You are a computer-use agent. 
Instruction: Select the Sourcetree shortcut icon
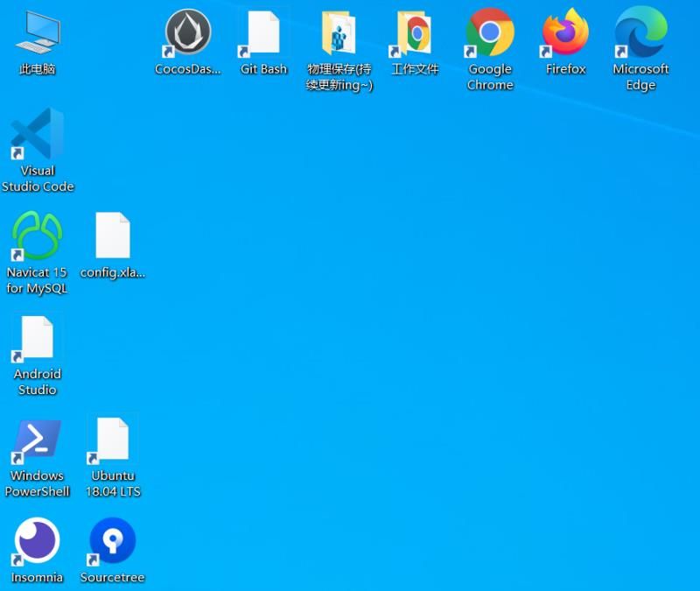(x=113, y=541)
